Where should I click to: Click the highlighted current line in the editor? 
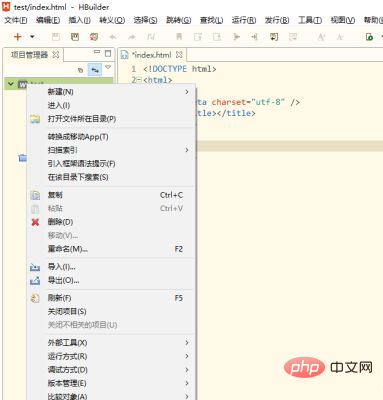pyautogui.click(x=289, y=146)
